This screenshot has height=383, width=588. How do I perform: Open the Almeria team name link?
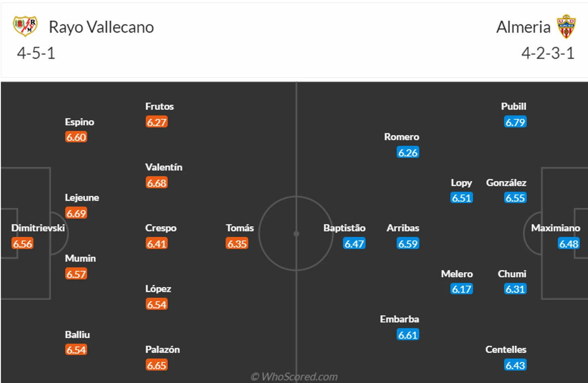pos(523,27)
